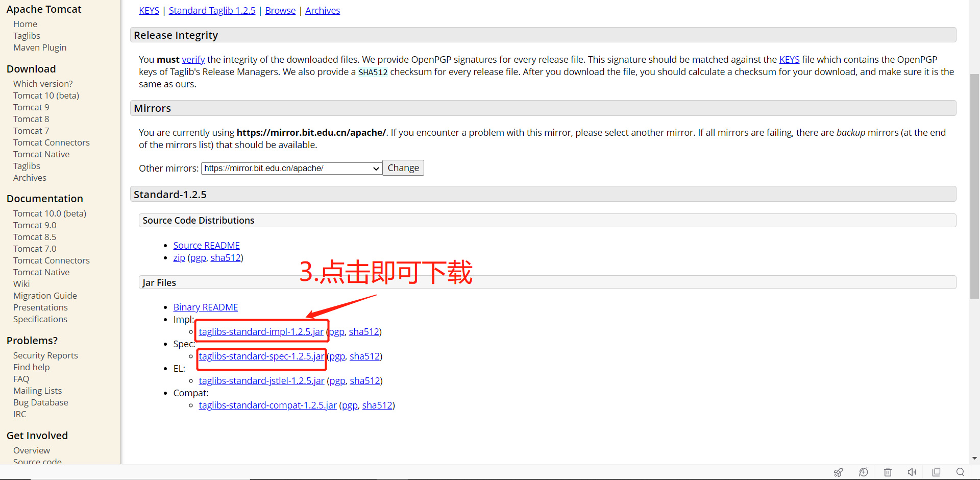Open Tomcat Native under Download

41,154
